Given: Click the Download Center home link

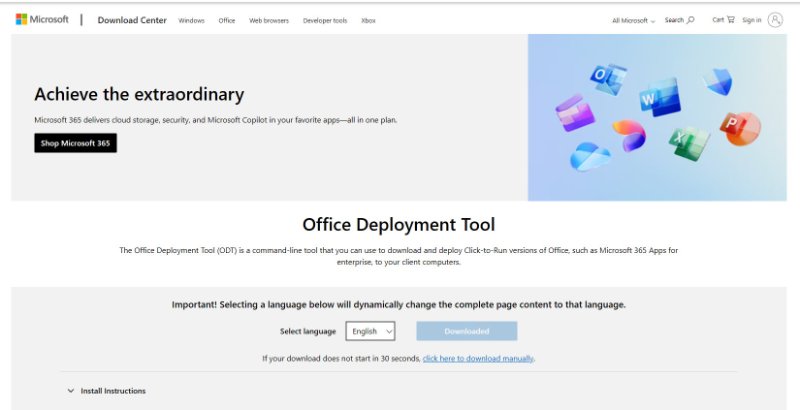Looking at the screenshot, I should coord(131,20).
